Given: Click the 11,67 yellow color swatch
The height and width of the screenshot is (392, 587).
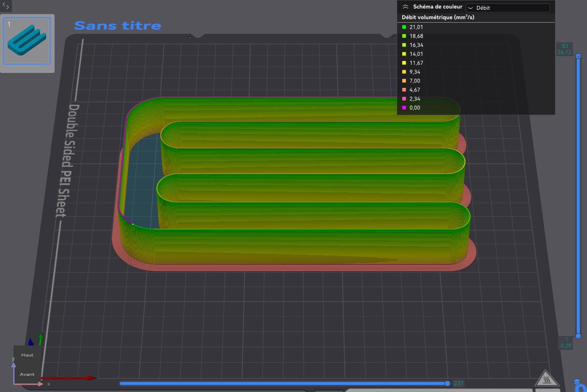Looking at the screenshot, I should (404, 63).
